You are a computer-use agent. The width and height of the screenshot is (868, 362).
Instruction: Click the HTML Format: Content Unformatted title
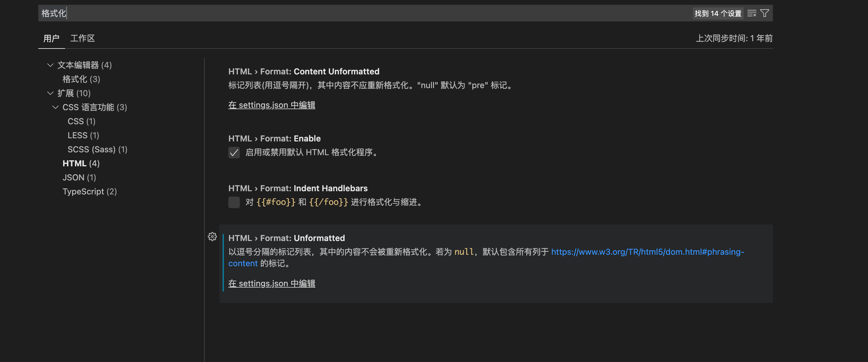point(304,72)
